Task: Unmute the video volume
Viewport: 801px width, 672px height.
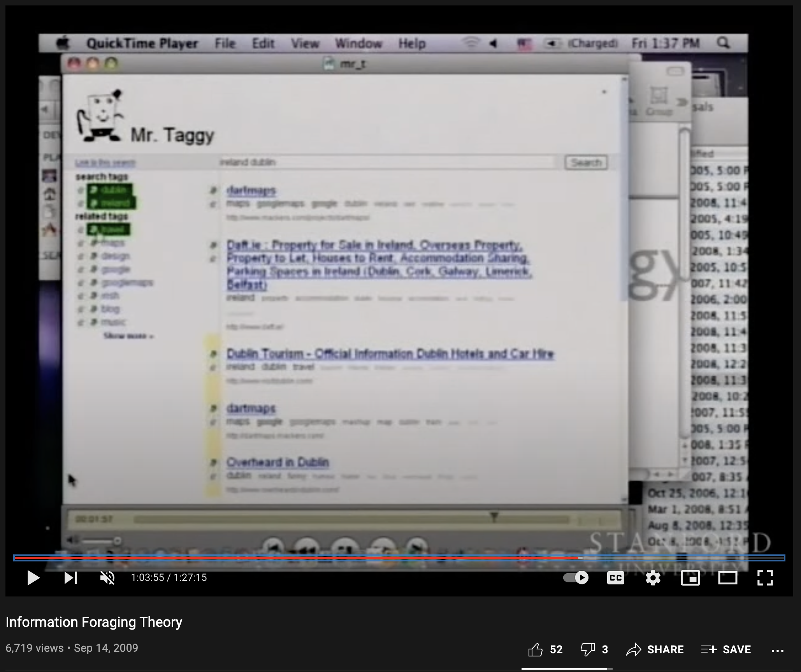Action: (x=107, y=577)
